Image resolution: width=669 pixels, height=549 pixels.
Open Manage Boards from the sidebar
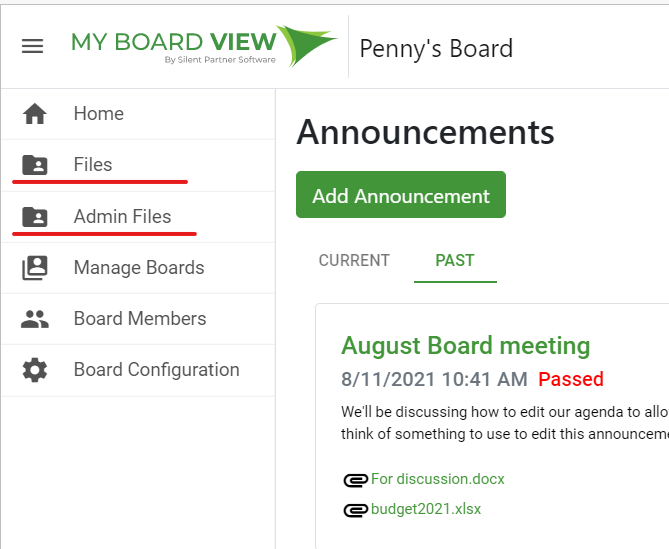click(x=138, y=268)
